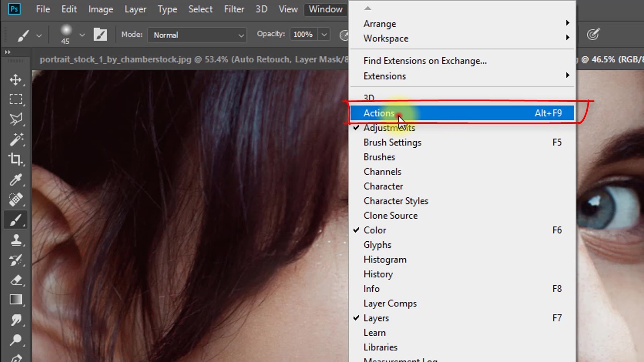Show the Character panel

point(462,186)
